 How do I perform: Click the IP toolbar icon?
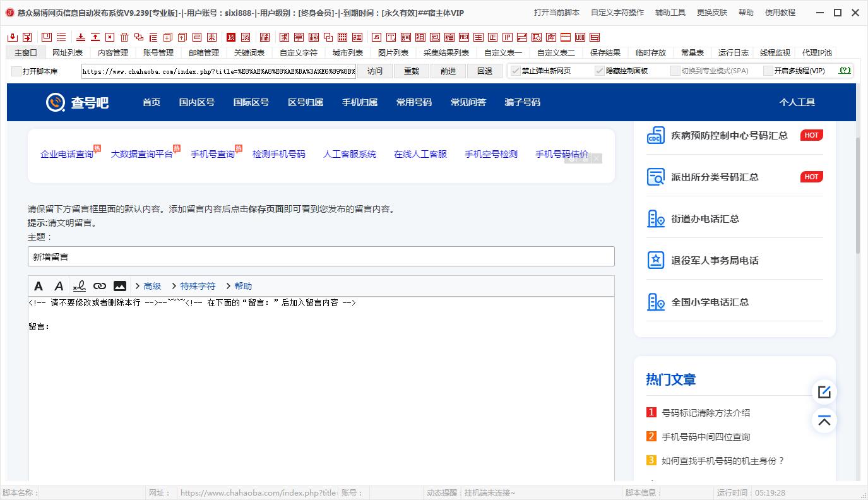tap(508, 37)
